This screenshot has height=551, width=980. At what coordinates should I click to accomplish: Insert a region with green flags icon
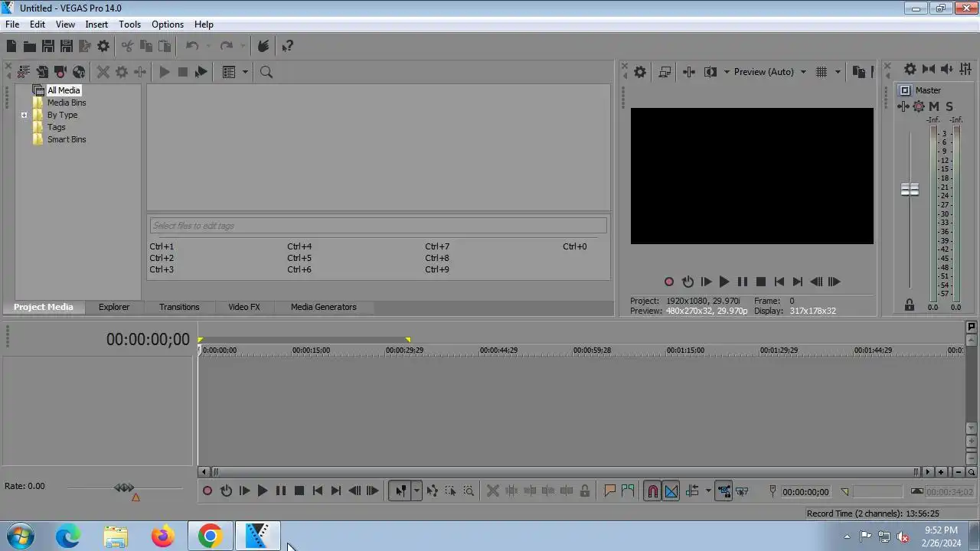coord(628,491)
